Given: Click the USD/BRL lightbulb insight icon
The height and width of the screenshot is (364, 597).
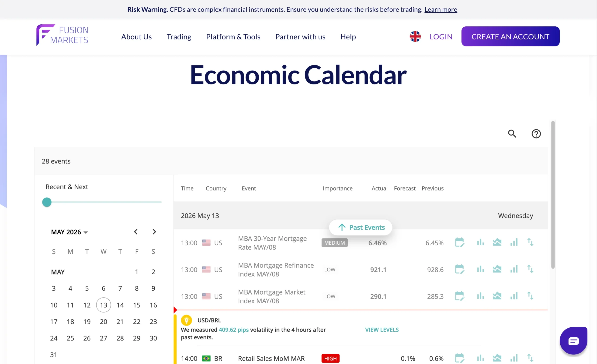Looking at the screenshot, I should (x=186, y=320).
